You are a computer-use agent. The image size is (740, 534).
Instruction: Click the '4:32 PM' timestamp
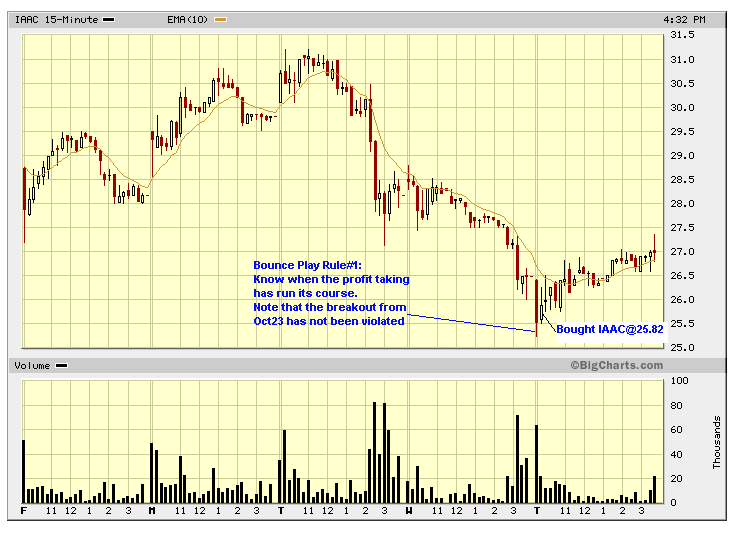[684, 20]
